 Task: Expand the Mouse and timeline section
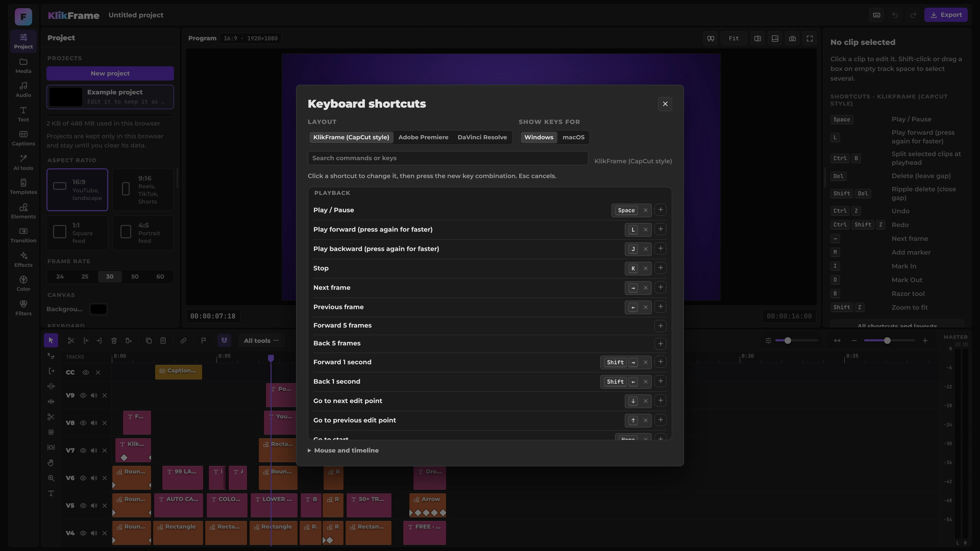click(343, 450)
